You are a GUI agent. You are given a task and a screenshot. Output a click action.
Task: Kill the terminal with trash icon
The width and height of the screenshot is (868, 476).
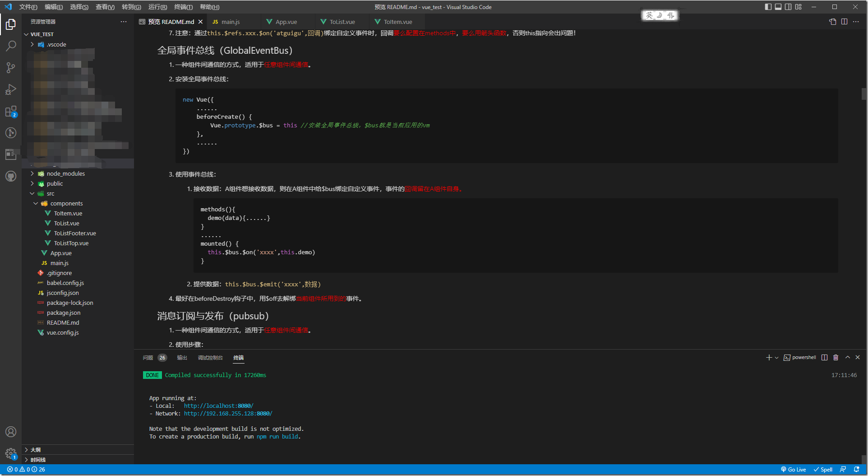pos(836,357)
